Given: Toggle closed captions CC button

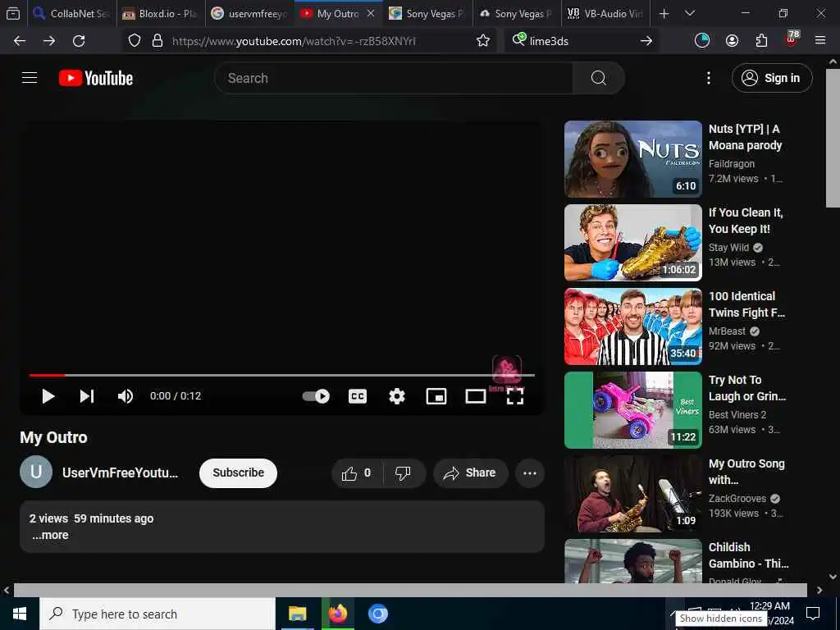Looking at the screenshot, I should coord(358,396).
